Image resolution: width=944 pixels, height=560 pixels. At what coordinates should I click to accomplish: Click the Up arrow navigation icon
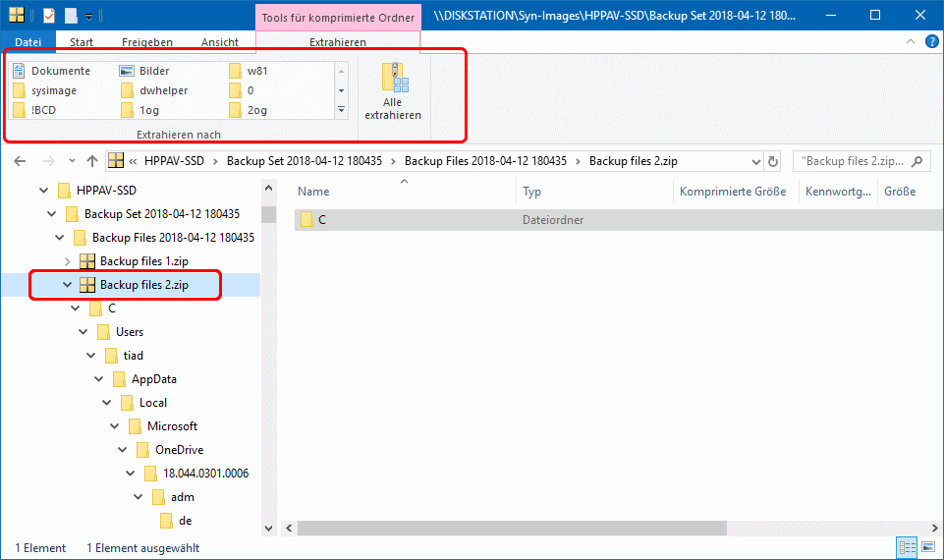(x=92, y=161)
